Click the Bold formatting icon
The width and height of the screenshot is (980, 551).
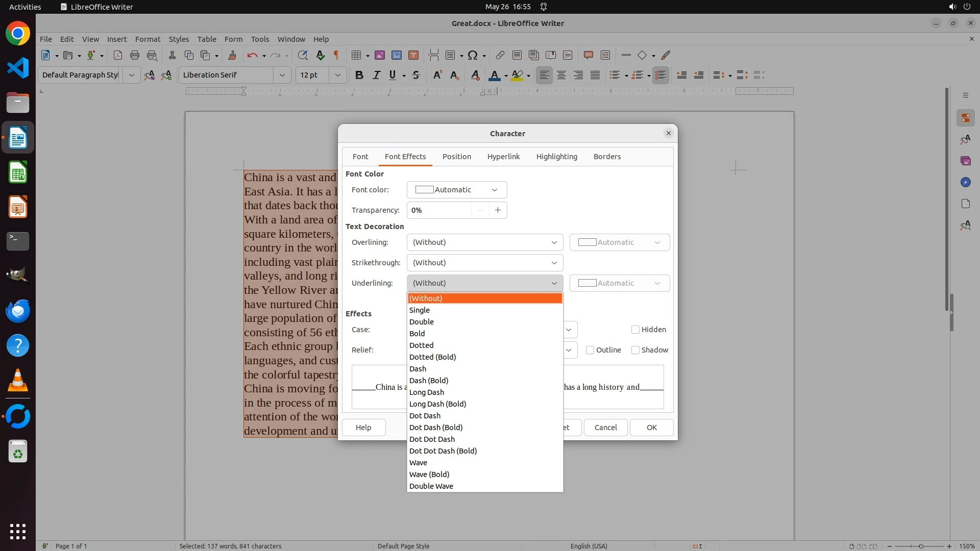(x=359, y=75)
